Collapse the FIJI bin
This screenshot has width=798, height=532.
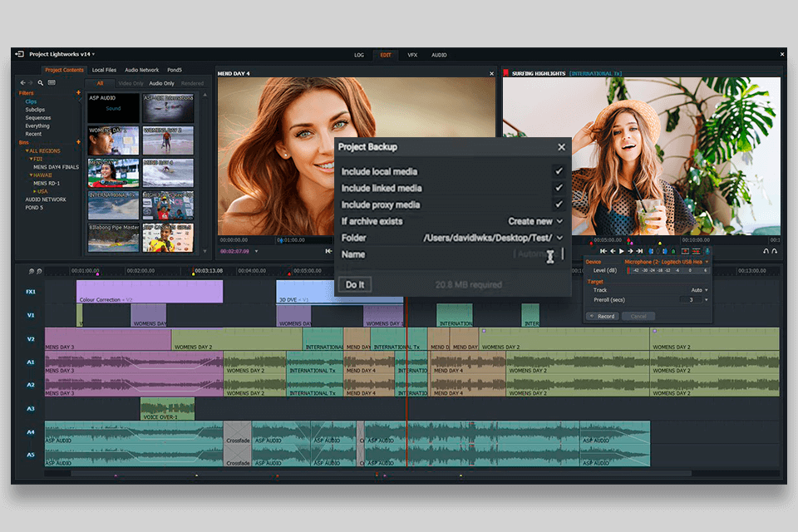click(31, 159)
